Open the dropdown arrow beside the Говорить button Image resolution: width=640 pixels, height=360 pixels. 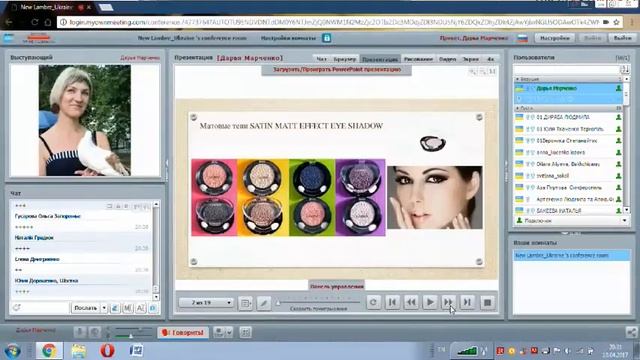229,333
